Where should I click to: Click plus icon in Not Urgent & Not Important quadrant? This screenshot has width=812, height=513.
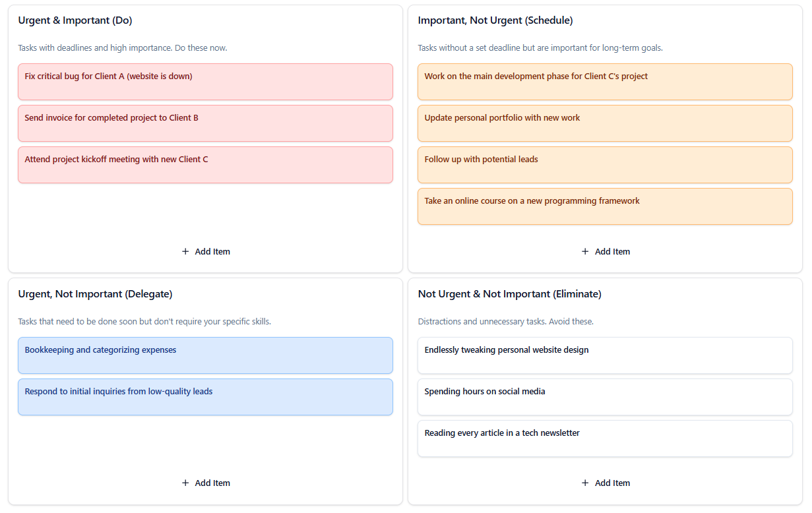(x=585, y=483)
